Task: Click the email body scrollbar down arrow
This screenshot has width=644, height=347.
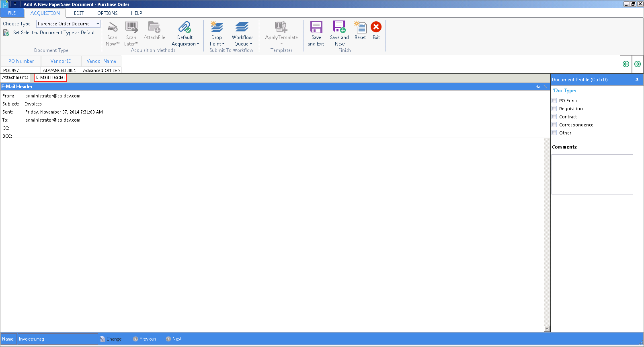Action: (547, 329)
